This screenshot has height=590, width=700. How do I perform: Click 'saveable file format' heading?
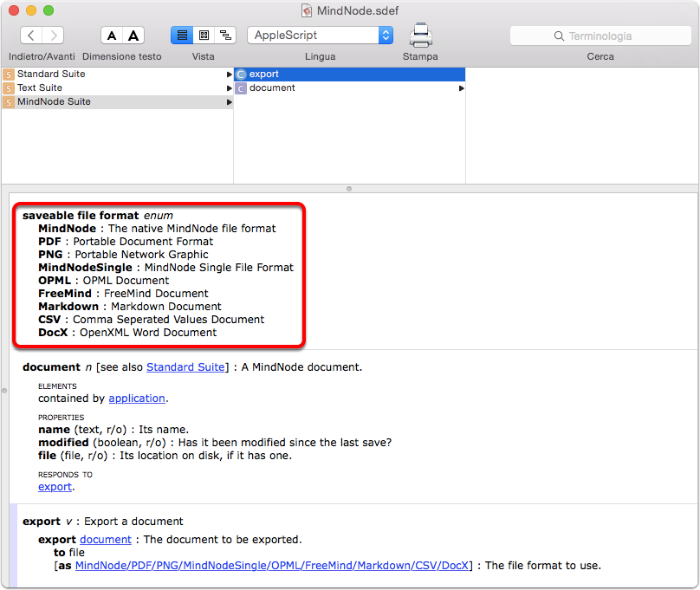[x=81, y=215]
